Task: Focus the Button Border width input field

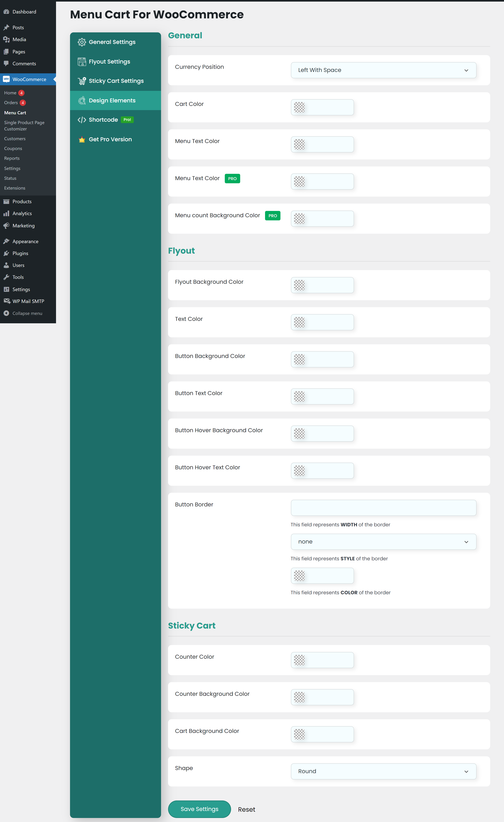Action: (383, 508)
